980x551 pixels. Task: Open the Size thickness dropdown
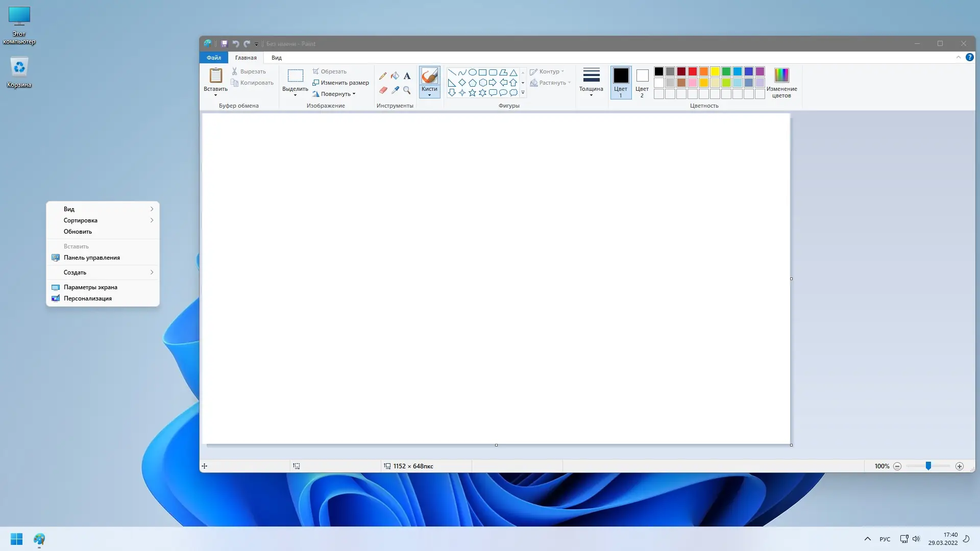pyautogui.click(x=591, y=82)
